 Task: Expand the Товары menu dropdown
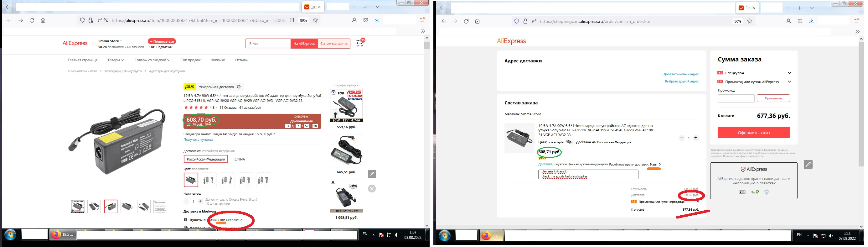116,60
